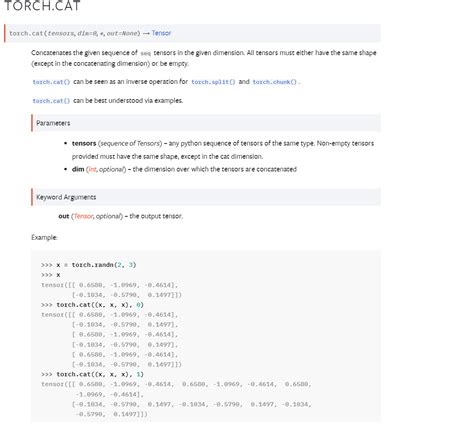
Task: Click the torch.cat function name in signature
Action: click(x=26, y=33)
